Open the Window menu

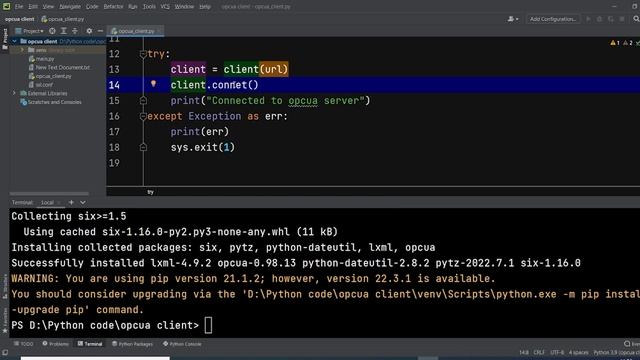pyautogui.click(x=184, y=7)
